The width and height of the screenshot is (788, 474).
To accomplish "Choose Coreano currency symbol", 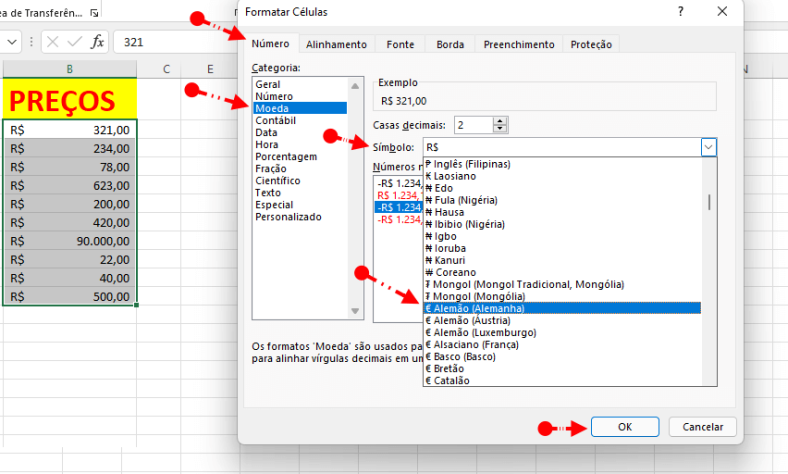I will coord(562,272).
